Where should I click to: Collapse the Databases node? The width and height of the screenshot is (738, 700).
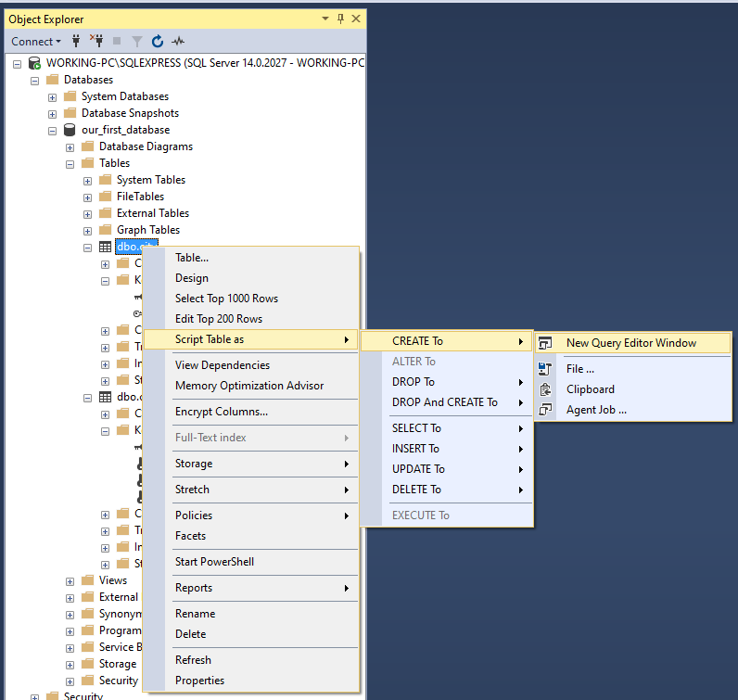(x=35, y=81)
